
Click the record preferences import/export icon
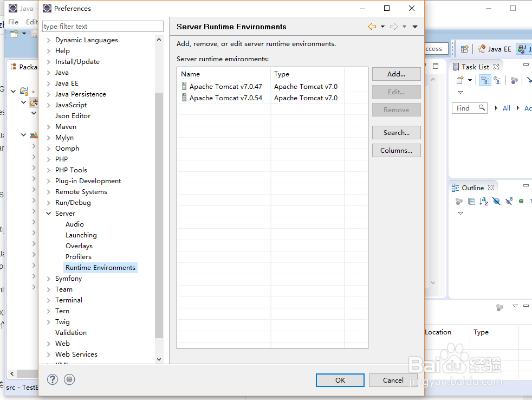pos(69,379)
